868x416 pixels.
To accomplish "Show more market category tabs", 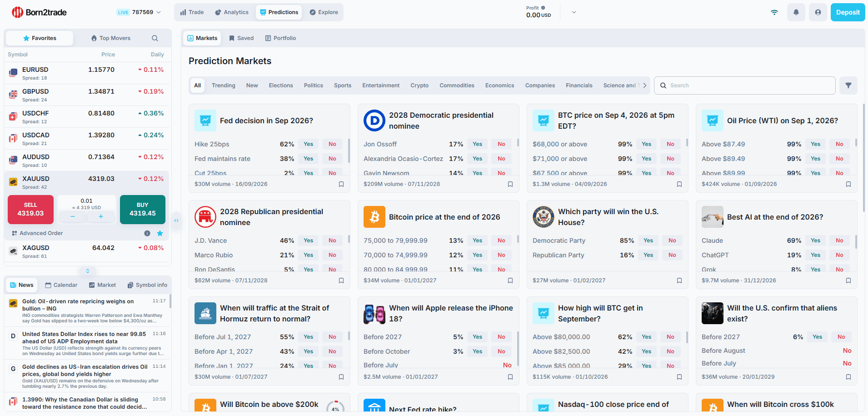I will coord(644,85).
